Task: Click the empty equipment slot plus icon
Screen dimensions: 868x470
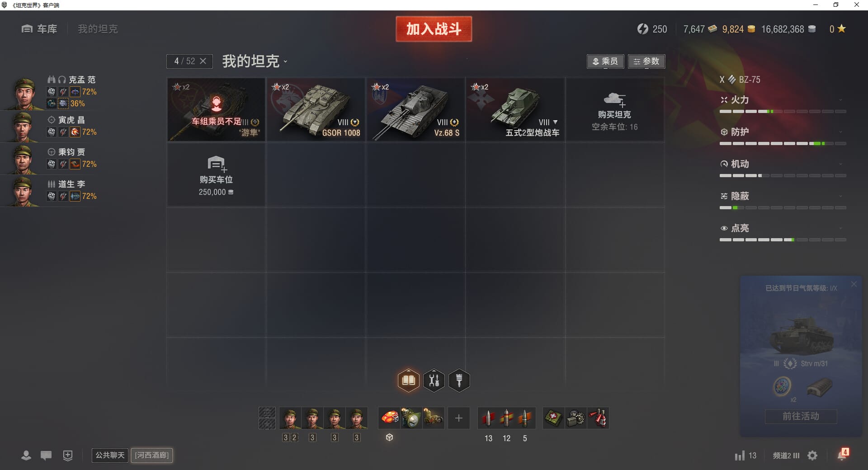Action: point(458,418)
